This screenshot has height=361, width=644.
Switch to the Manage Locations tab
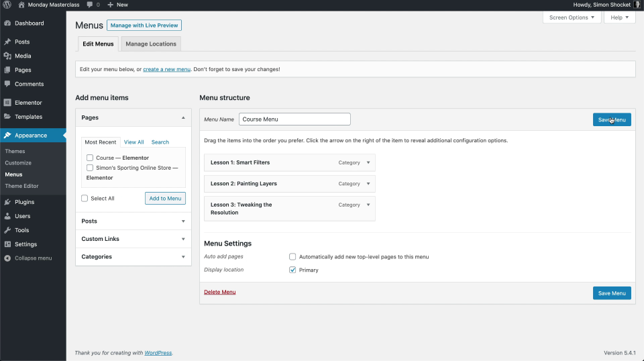(151, 44)
